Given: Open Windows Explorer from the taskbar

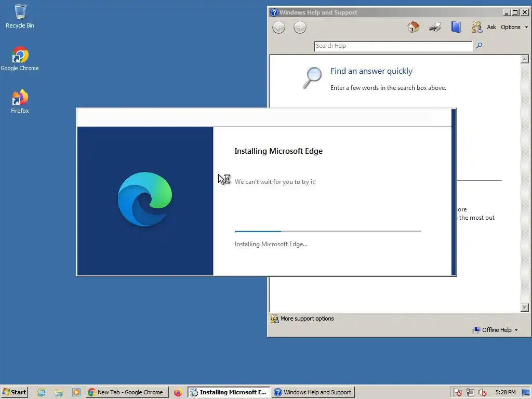Looking at the screenshot, I should tap(59, 393).
